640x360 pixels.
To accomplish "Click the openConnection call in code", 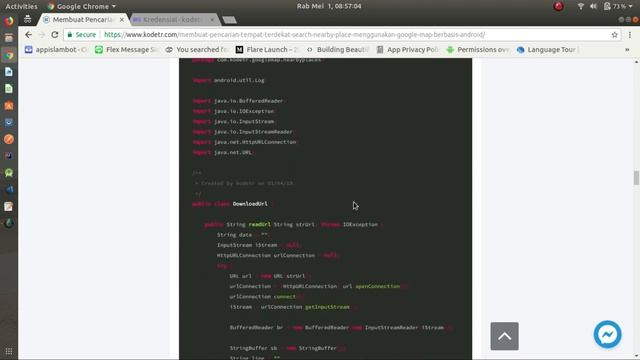I will [x=378, y=286].
